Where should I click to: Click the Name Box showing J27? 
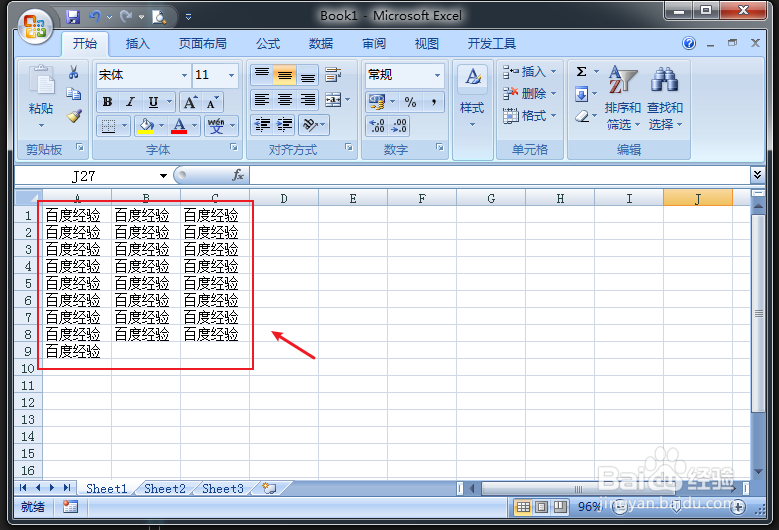(x=84, y=176)
